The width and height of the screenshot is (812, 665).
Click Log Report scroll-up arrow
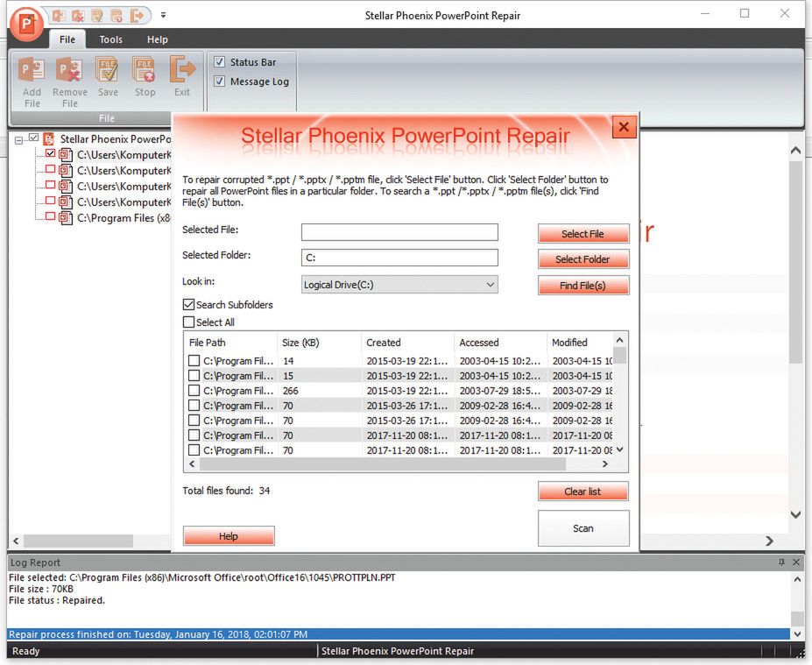[797, 579]
